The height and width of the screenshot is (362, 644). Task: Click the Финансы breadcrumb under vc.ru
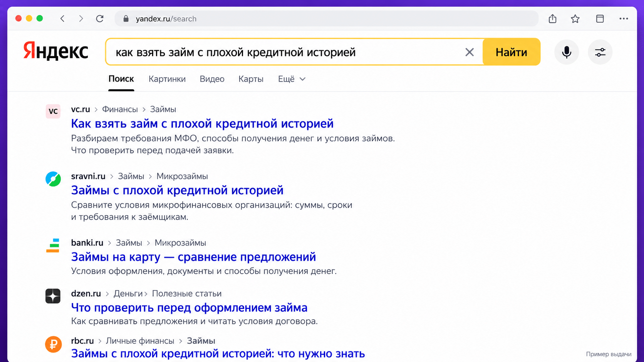click(x=120, y=109)
